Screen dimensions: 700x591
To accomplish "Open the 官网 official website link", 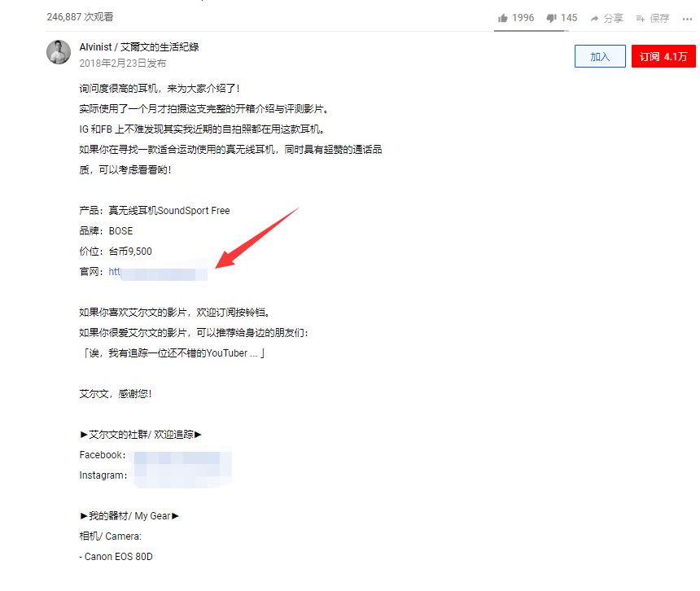I will [158, 272].
